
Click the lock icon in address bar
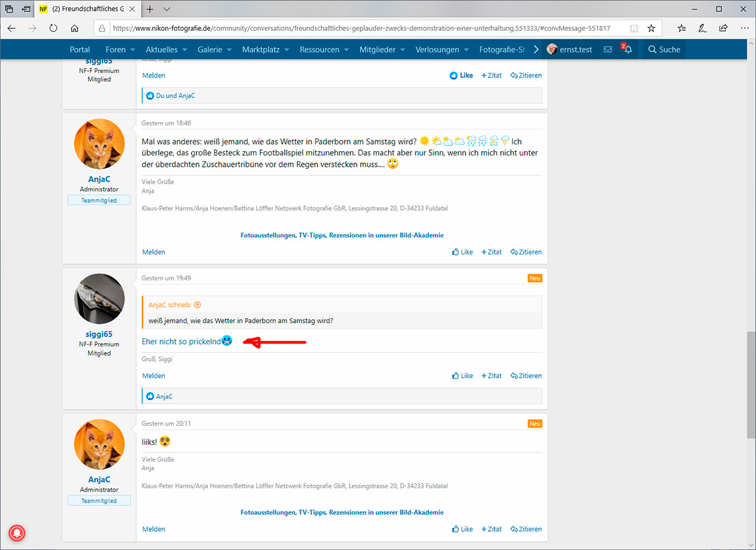coord(103,28)
